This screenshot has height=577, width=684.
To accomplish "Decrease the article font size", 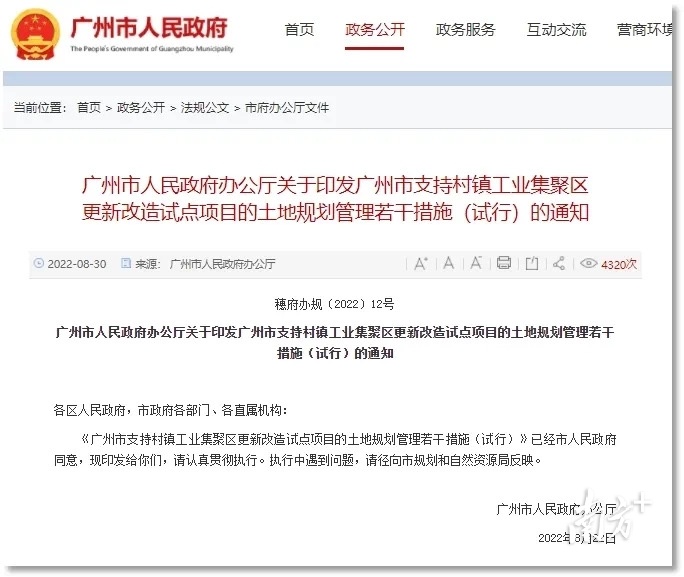I will (476, 263).
